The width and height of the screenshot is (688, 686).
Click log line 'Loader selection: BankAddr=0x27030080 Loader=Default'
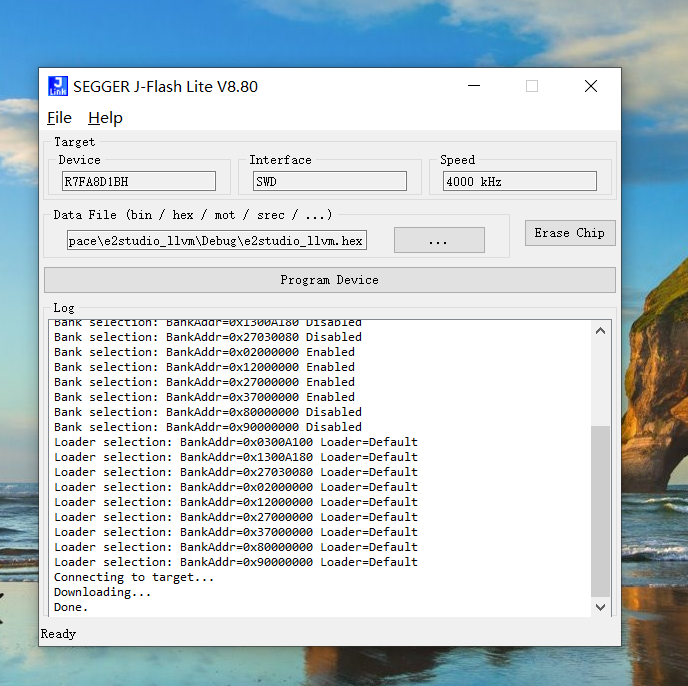[236, 472]
